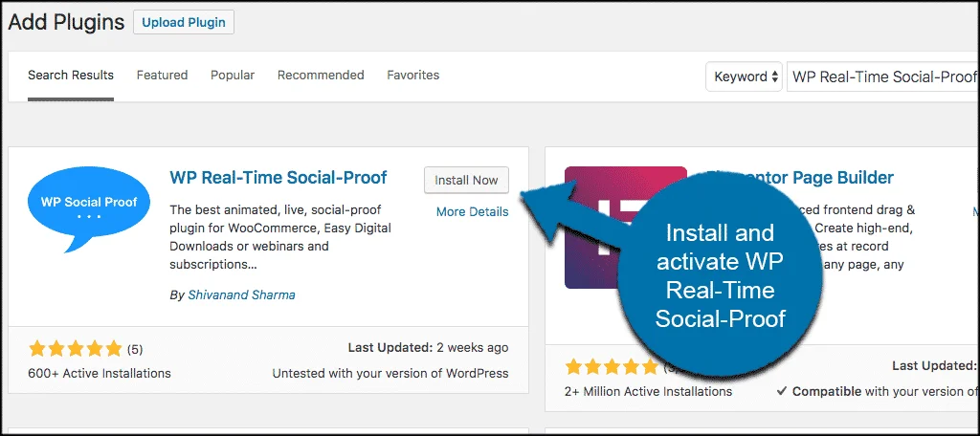Click the Add Plugins page heading
The image size is (980, 436).
pyautogui.click(x=67, y=22)
